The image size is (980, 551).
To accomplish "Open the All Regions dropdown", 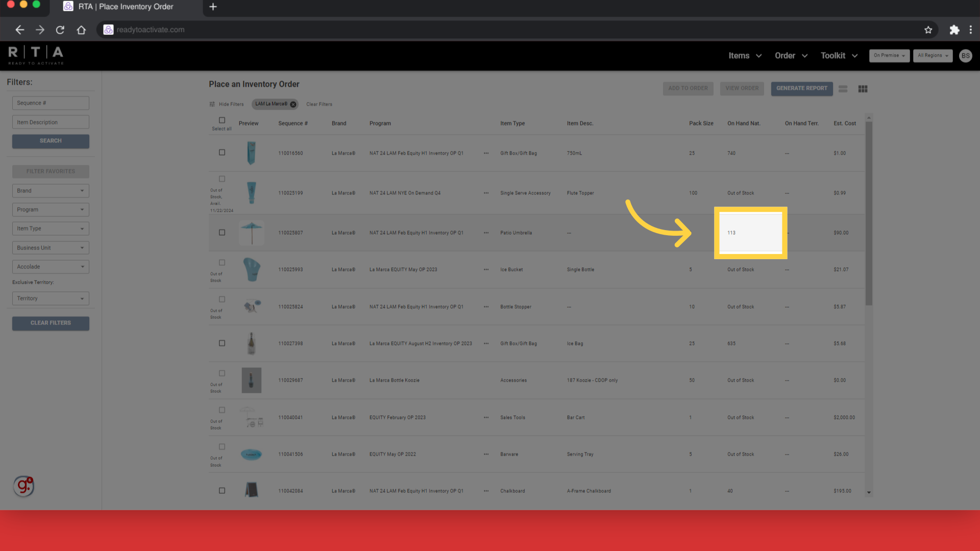I will click(933, 56).
